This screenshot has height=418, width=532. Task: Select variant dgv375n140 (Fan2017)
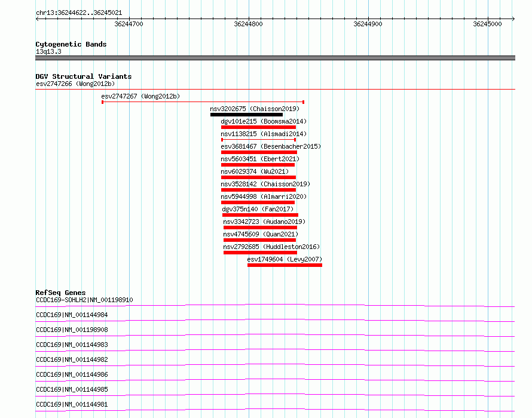[x=258, y=209]
